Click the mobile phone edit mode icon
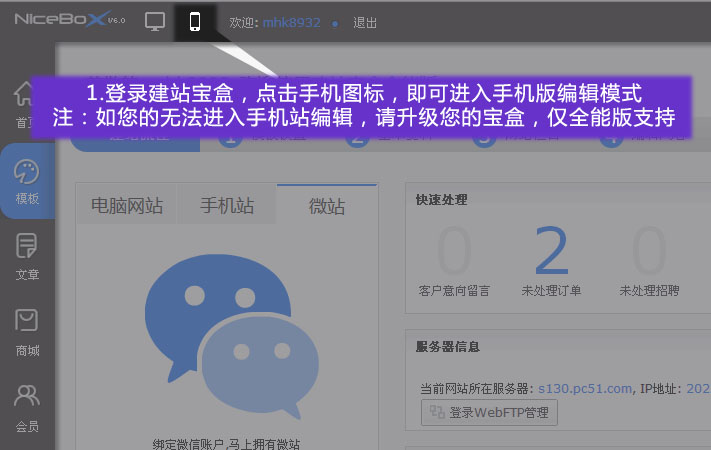This screenshot has height=450, width=711. point(195,21)
